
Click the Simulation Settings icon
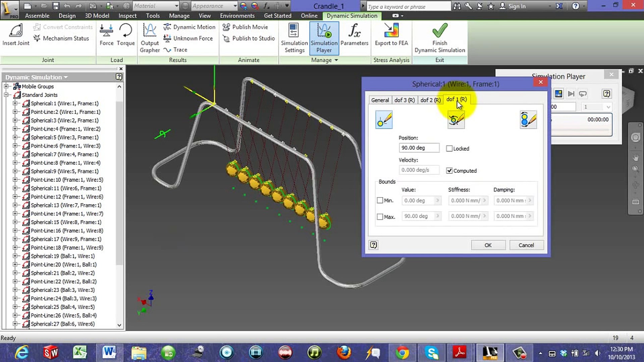tap(294, 31)
